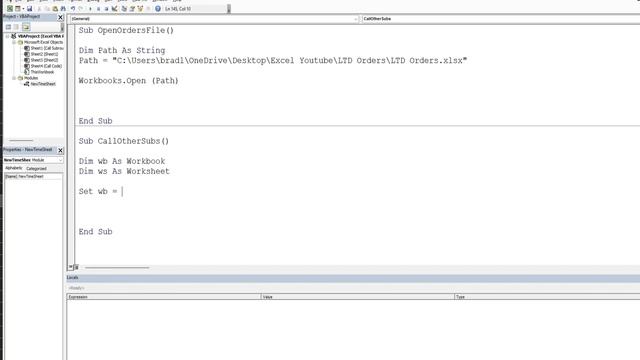The height and width of the screenshot is (360, 640).
Task: Collapse the VBAProject root tree node
Action: [7, 36]
